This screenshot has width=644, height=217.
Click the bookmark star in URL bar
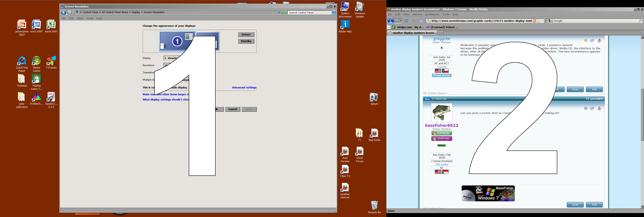539,21
